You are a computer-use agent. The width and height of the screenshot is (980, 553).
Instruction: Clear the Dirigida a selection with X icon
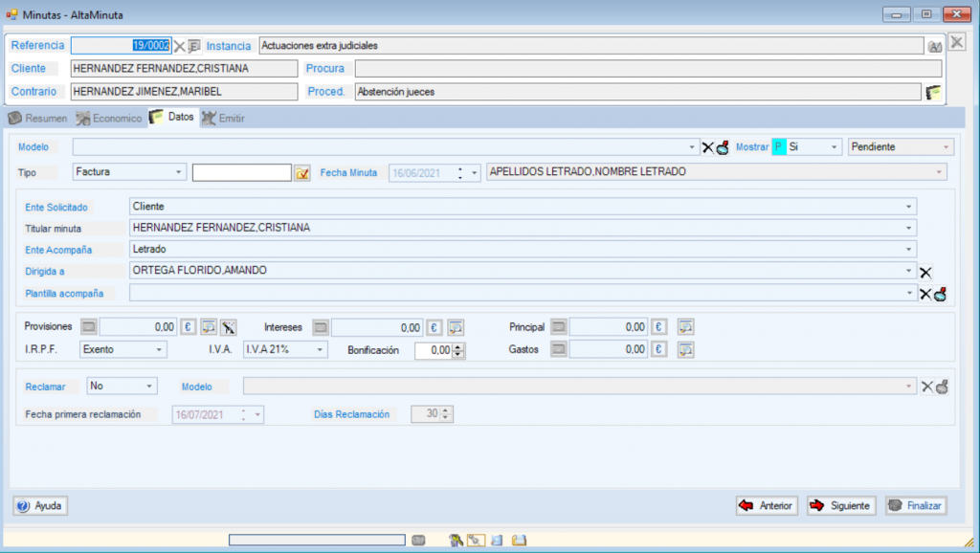[x=925, y=272]
